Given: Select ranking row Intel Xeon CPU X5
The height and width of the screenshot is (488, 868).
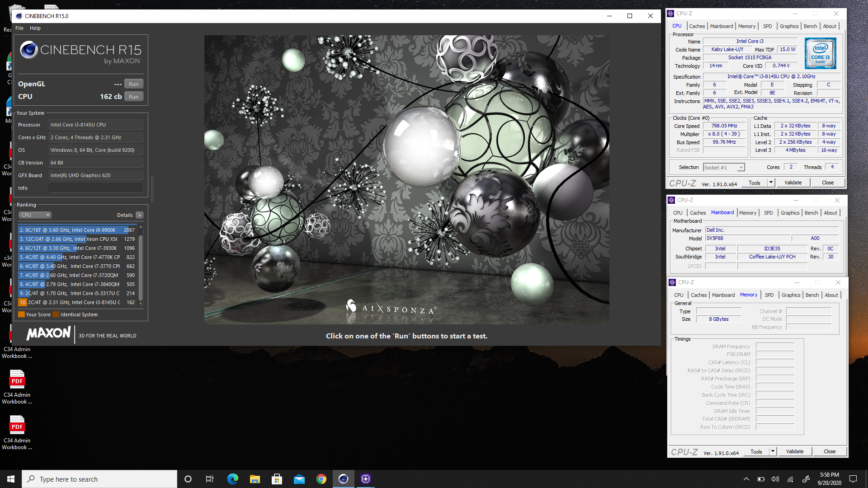Looking at the screenshot, I should [x=77, y=239].
